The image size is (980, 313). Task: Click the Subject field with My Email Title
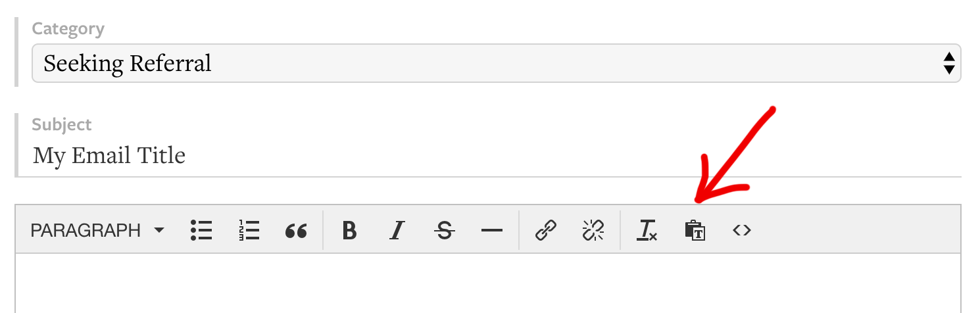pyautogui.click(x=487, y=156)
